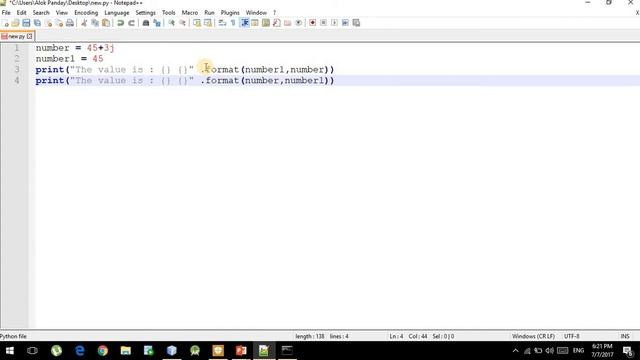640x360 pixels.
Task: Show hidden system tray icons chevron
Action: [x=516, y=351]
